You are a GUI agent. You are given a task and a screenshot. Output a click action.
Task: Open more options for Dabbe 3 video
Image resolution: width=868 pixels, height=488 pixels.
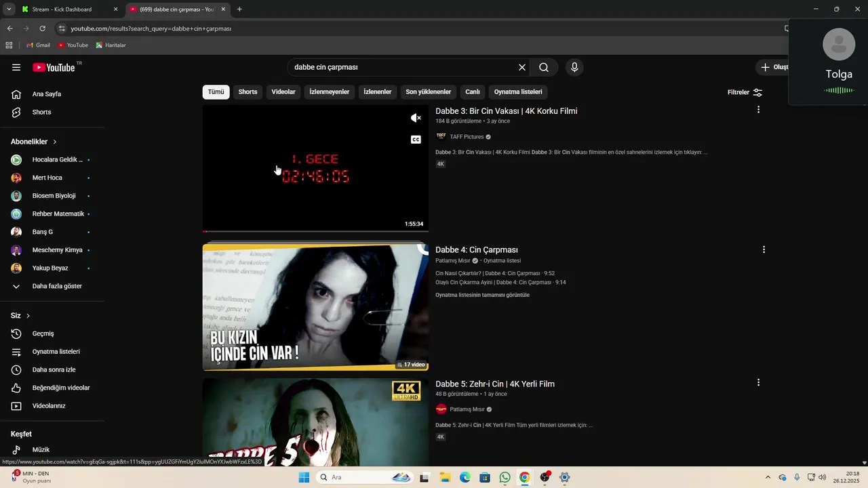click(758, 110)
